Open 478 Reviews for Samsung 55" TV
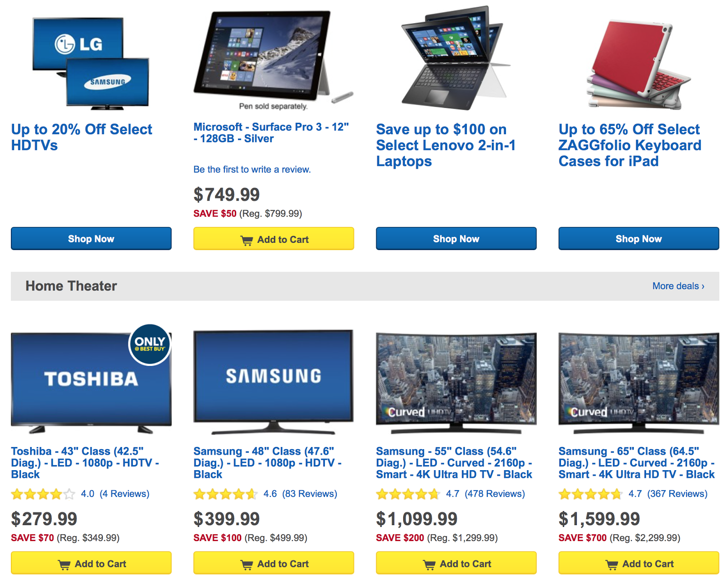Screen dimensions: 728x582 [495, 494]
